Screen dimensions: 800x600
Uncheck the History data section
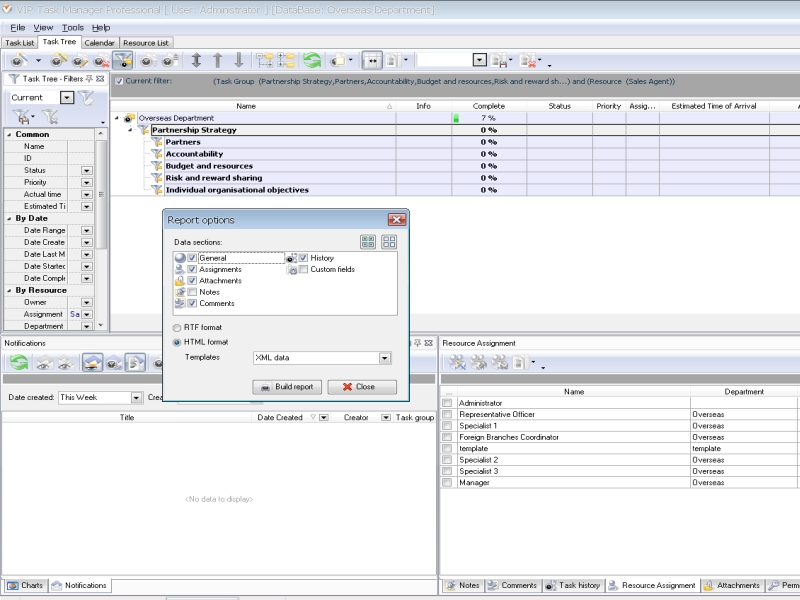(x=303, y=258)
